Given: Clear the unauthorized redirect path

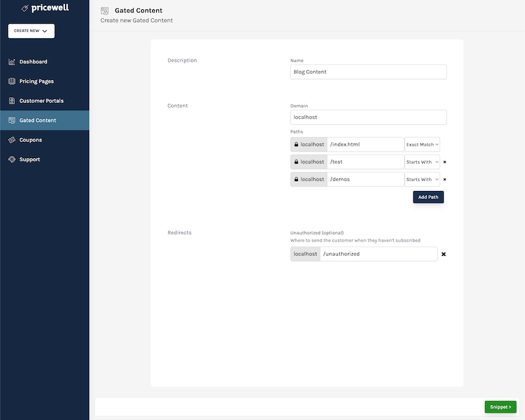Looking at the screenshot, I should [444, 254].
